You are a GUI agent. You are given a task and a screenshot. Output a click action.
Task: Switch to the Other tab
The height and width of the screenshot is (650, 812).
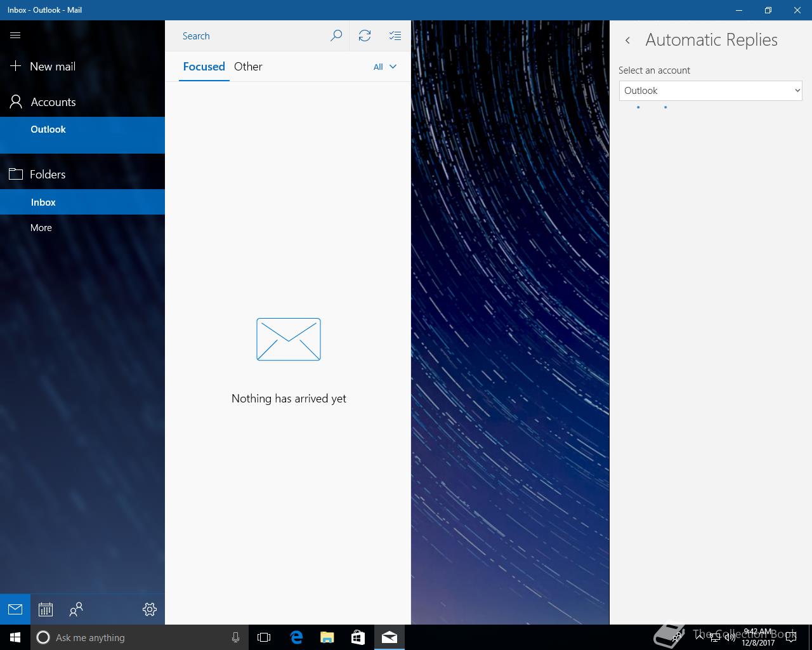(x=248, y=67)
